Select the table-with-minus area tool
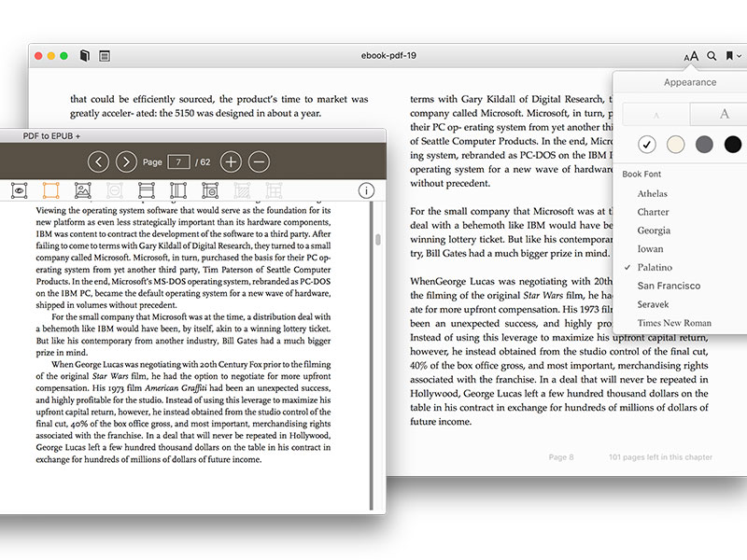The image size is (747, 560). 210,190
